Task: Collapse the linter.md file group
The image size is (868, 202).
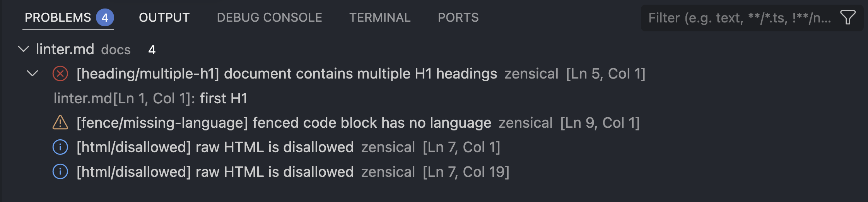Action: (24, 49)
